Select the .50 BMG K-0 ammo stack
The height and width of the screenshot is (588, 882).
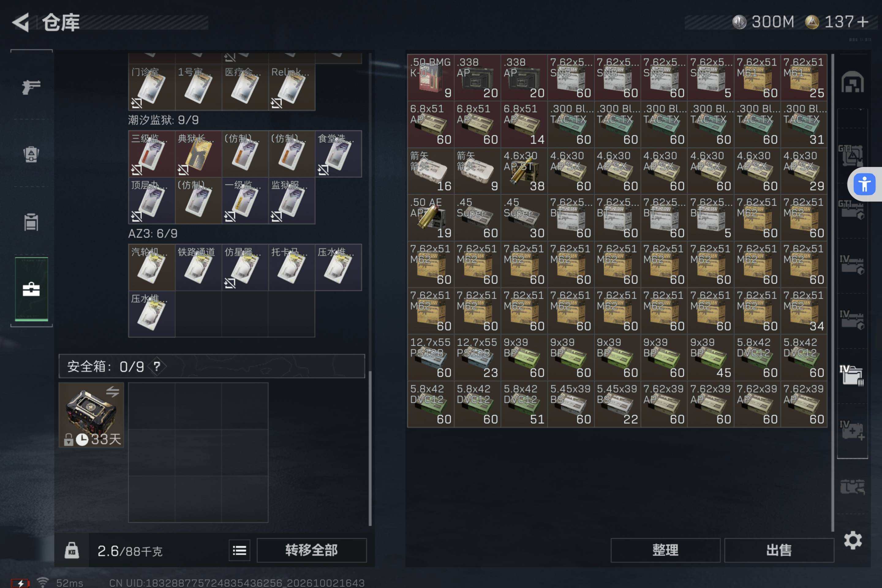431,77
